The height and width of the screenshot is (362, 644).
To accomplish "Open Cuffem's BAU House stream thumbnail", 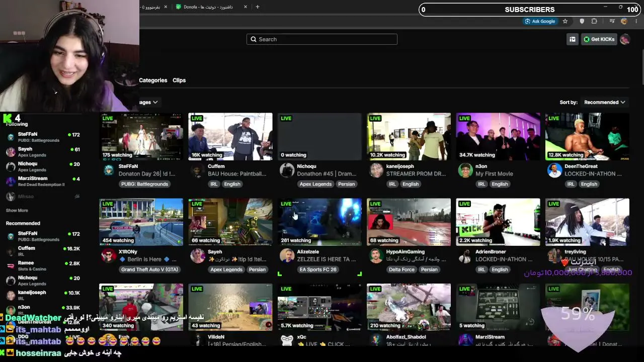I will point(230,137).
